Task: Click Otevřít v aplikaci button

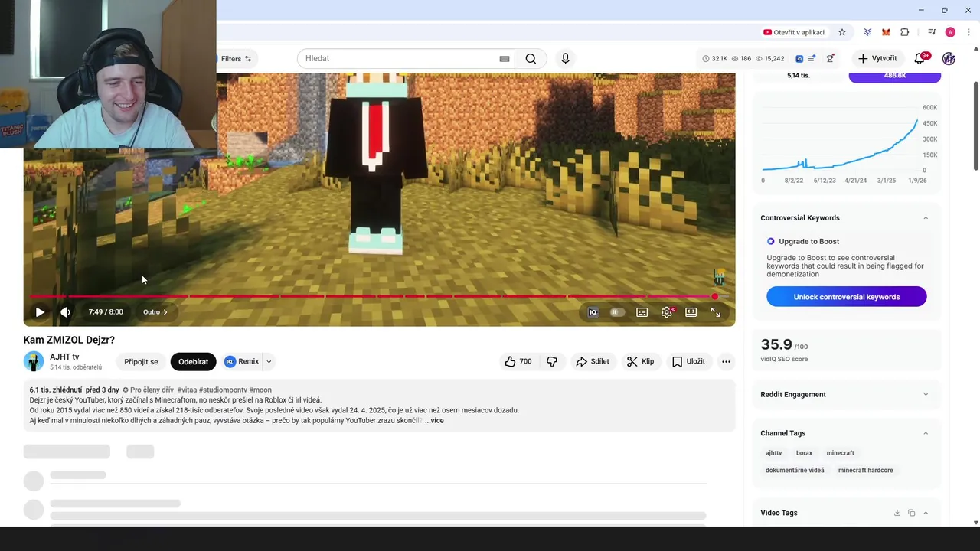Action: click(794, 32)
